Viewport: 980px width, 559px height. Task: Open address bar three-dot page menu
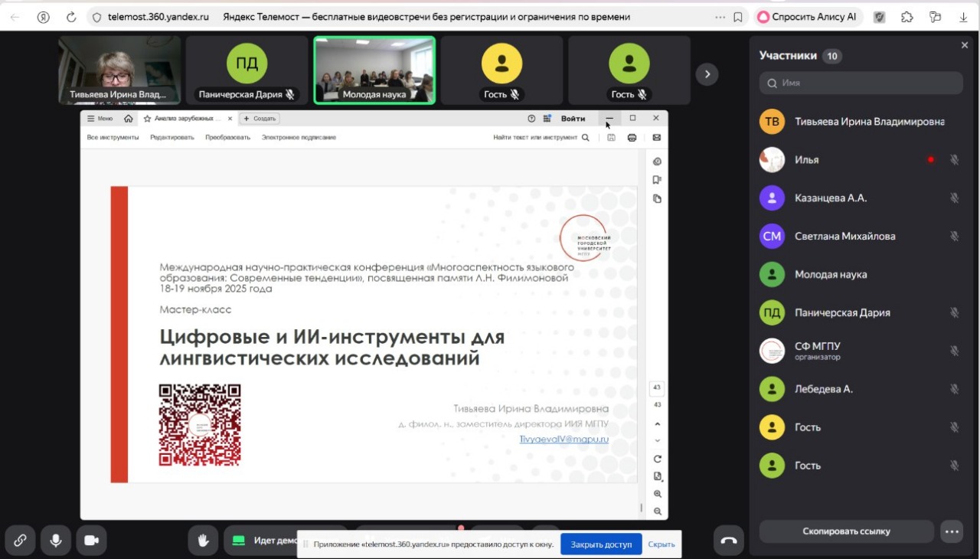click(x=720, y=17)
